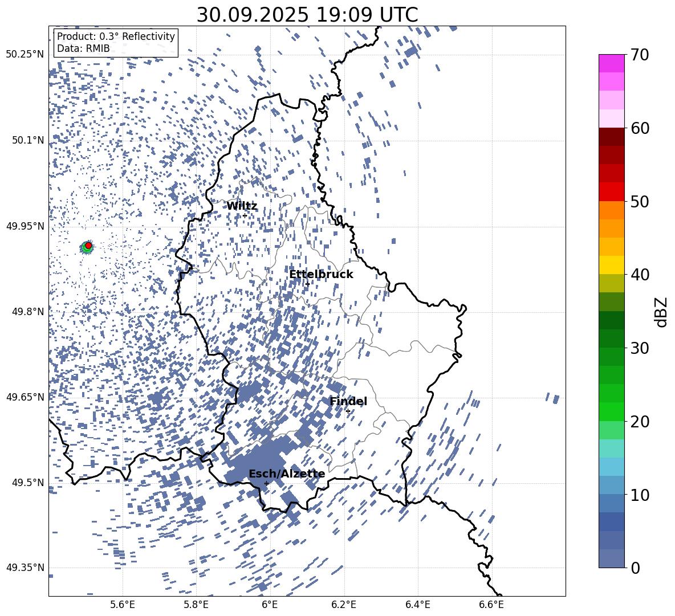This screenshot has height=616, width=675.
Task: Click the colorbar tick label 50
Action: point(640,201)
